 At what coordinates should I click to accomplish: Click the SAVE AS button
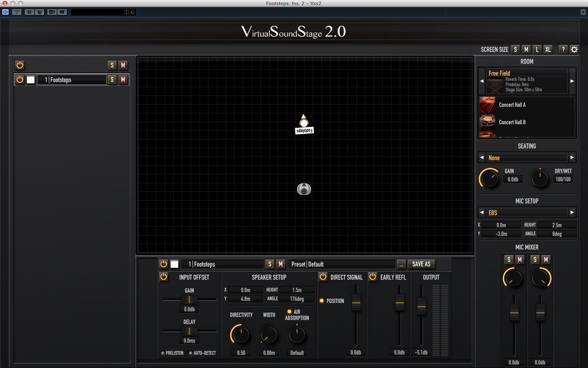click(421, 264)
